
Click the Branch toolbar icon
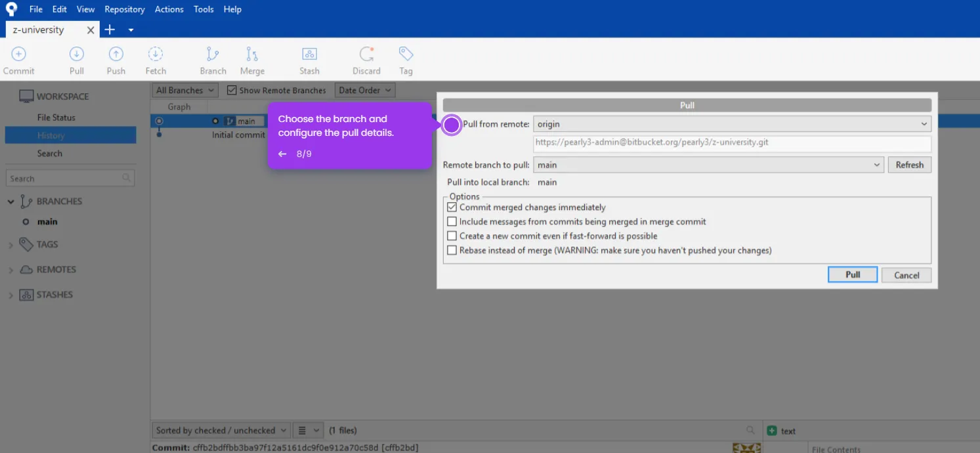click(213, 54)
